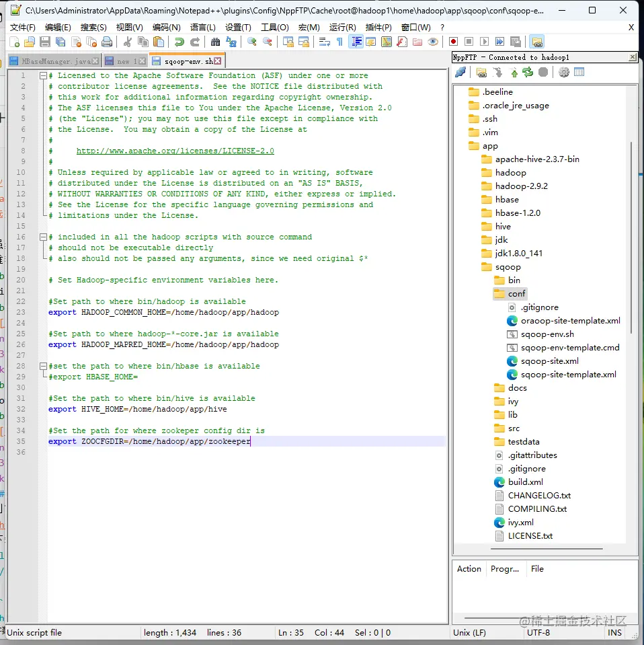644x645 pixels.
Task: Save the current file via toolbar
Action: click(45, 42)
